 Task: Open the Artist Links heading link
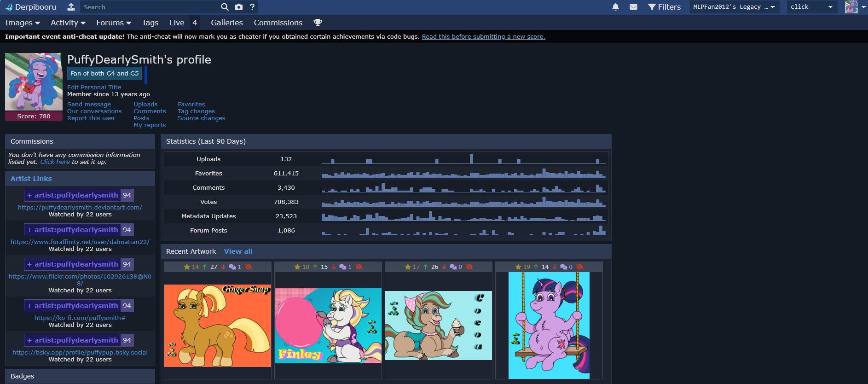point(31,179)
